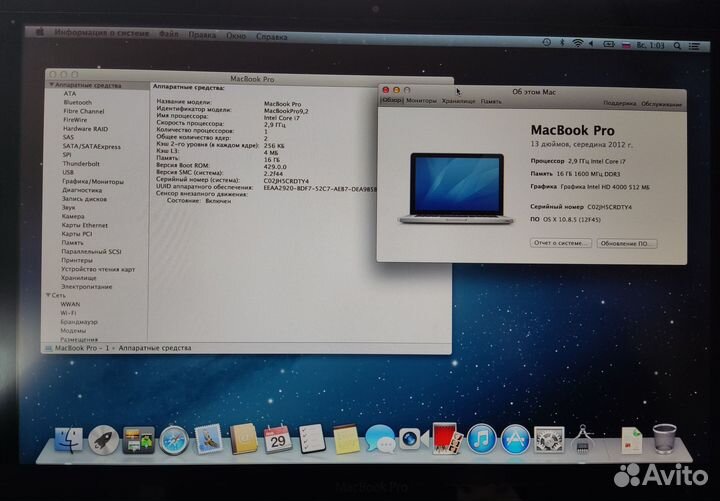
Task: Switch to Обзор tab
Action: point(392,100)
